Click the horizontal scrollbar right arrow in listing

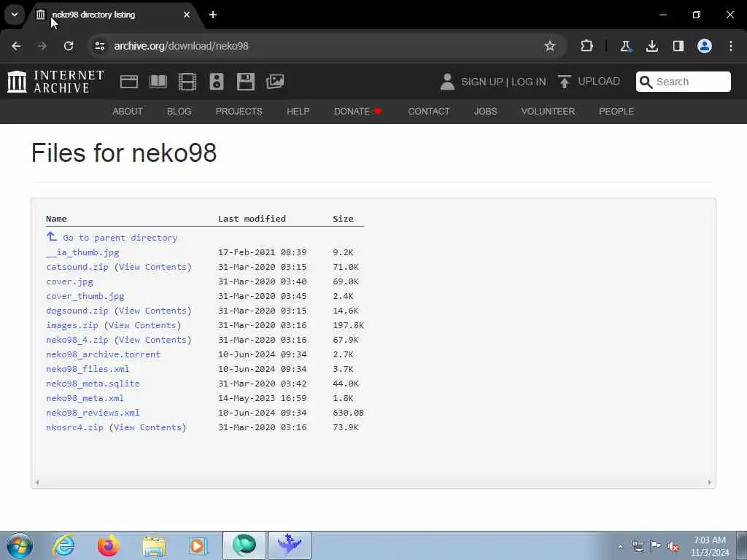(709, 483)
